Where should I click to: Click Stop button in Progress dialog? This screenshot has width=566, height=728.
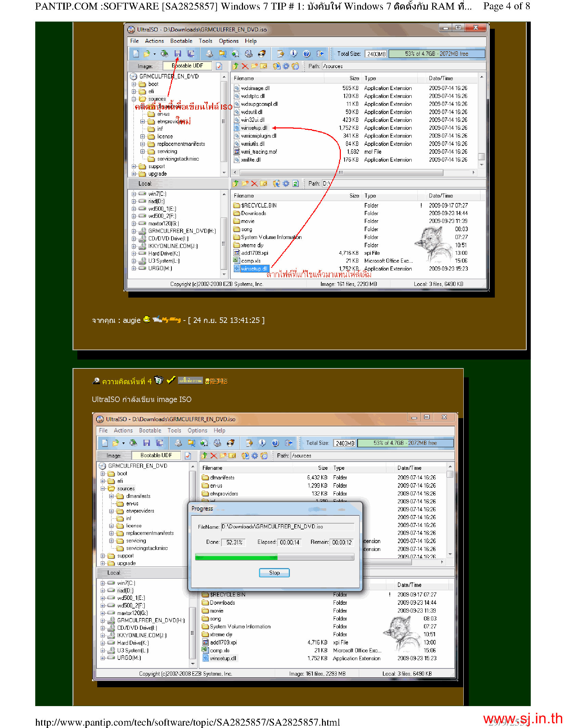[x=274, y=573]
